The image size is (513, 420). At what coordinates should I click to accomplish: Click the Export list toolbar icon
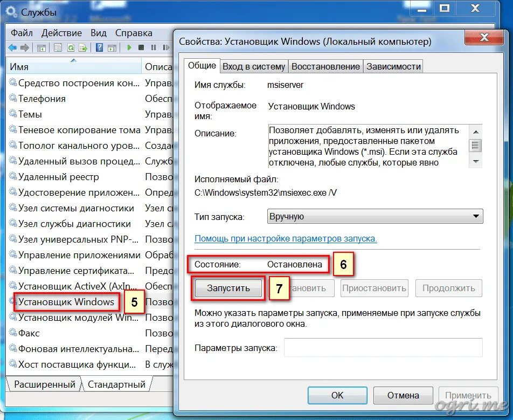[x=83, y=48]
